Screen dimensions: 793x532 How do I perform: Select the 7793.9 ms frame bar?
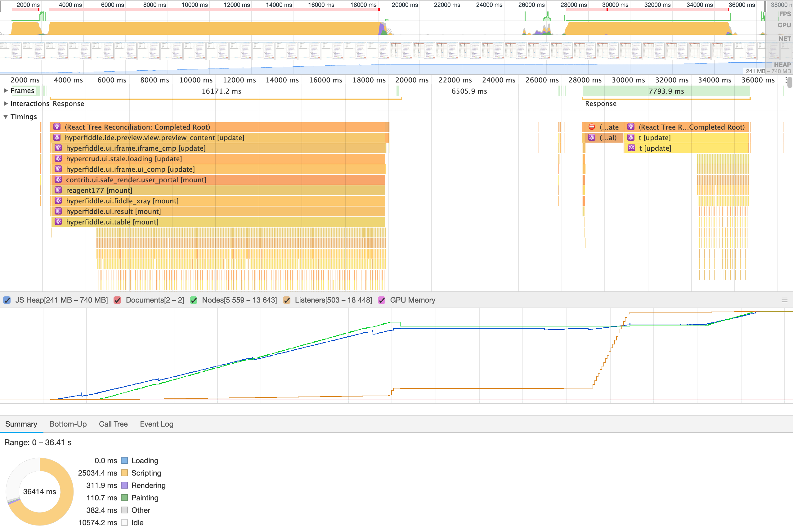coord(666,91)
